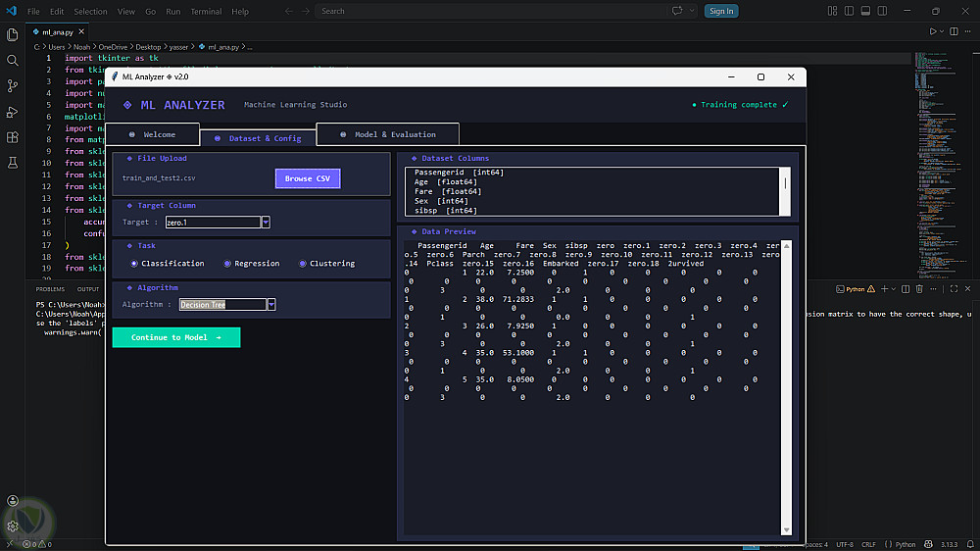Viewport: 980px width, 551px height.
Task: Open Copilot status icon in status bar
Action: 928,545
